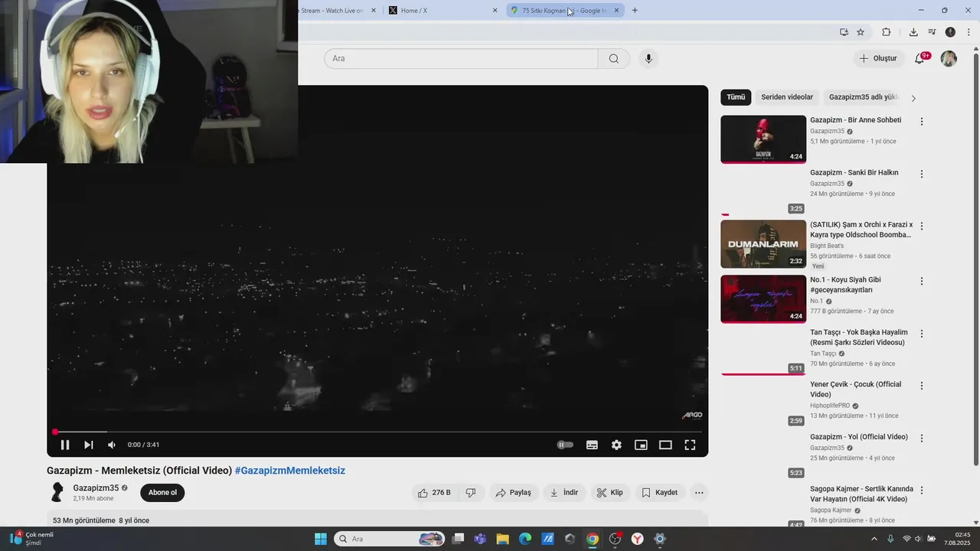This screenshot has height=551, width=980.
Task: Switch to miniplayer mode
Action: 641,445
